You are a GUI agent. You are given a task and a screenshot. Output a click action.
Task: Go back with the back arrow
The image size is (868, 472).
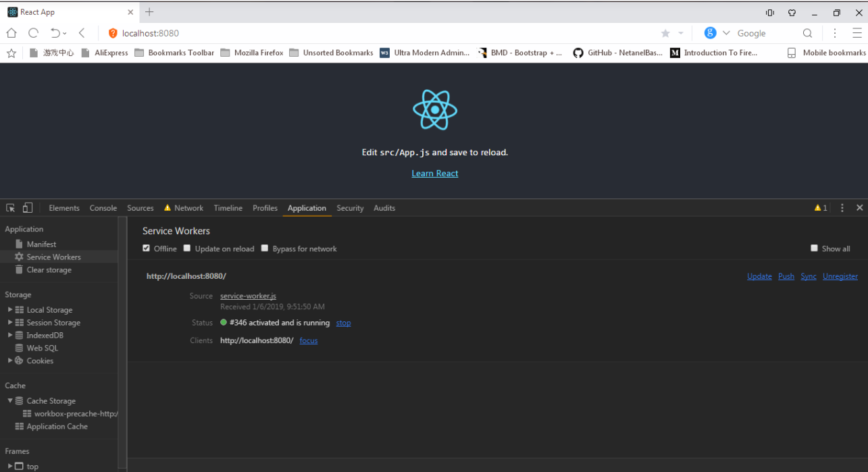point(82,33)
